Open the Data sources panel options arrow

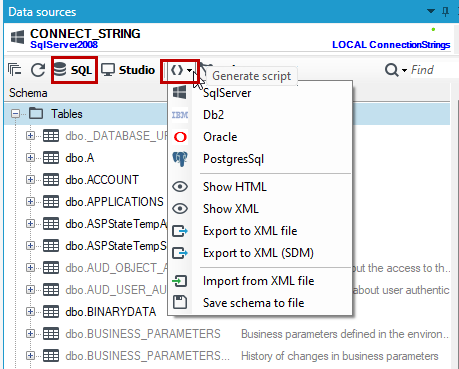point(431,11)
